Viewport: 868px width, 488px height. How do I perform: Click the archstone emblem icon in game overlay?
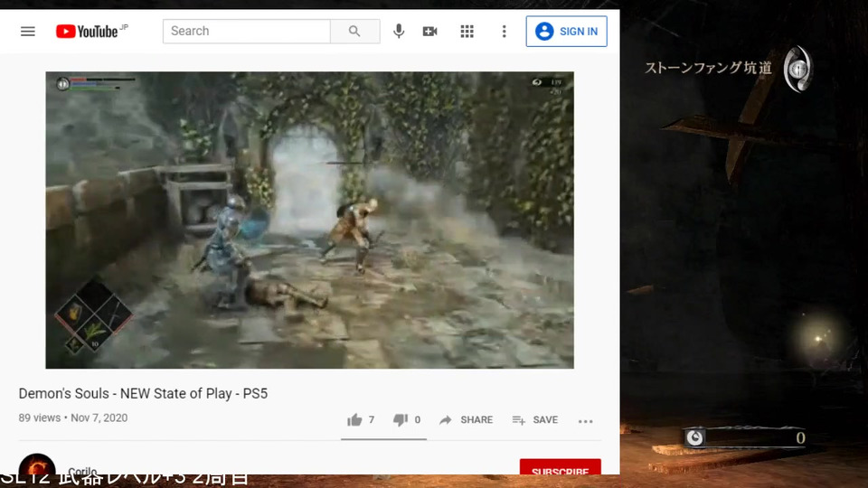[x=798, y=69]
